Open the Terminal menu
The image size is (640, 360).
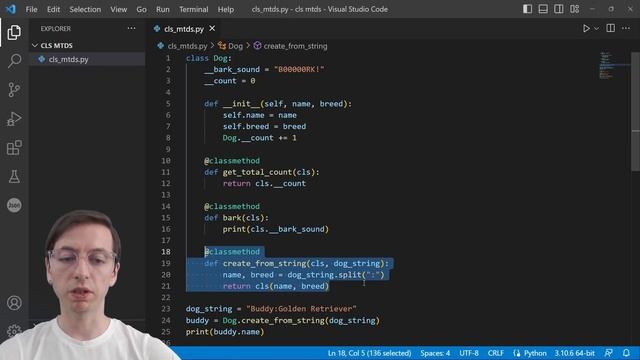(193, 9)
